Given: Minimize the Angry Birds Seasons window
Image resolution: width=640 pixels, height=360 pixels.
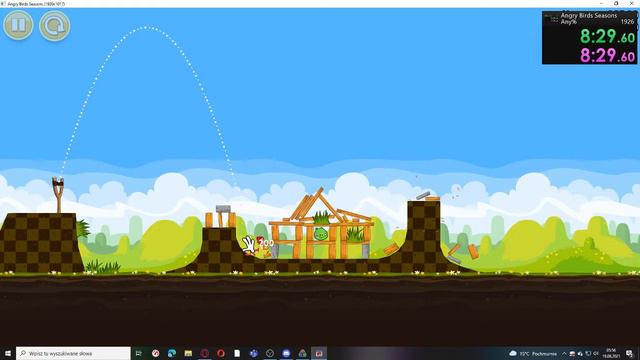Looking at the screenshot, I should tap(601, 3).
